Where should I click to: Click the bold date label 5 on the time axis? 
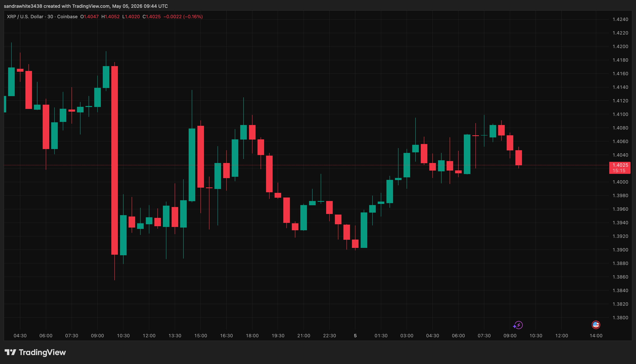click(355, 336)
